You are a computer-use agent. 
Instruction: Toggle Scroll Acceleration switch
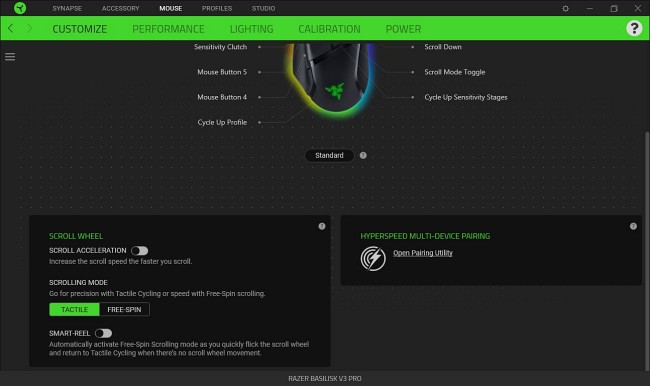click(x=140, y=250)
